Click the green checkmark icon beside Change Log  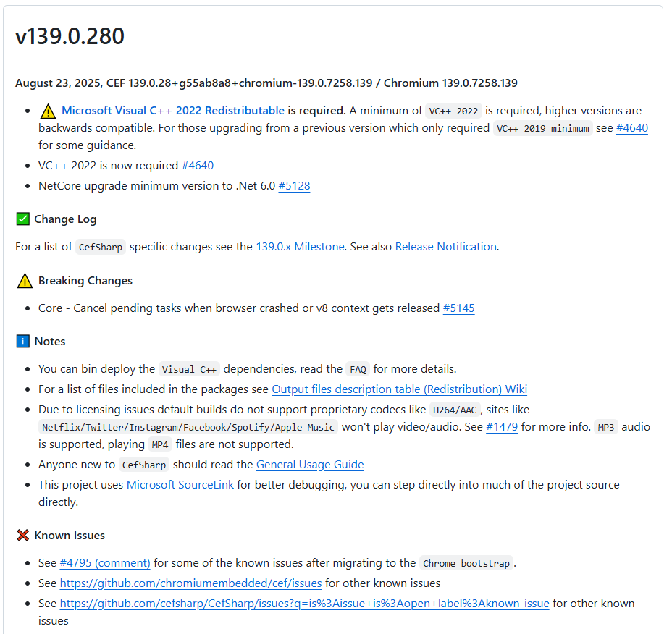22,219
